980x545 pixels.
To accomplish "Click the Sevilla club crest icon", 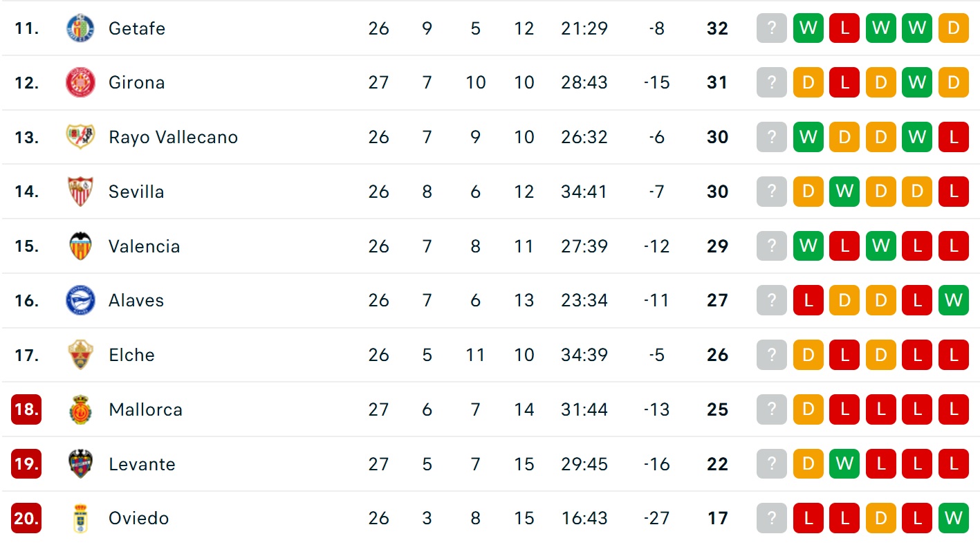I will (80, 192).
